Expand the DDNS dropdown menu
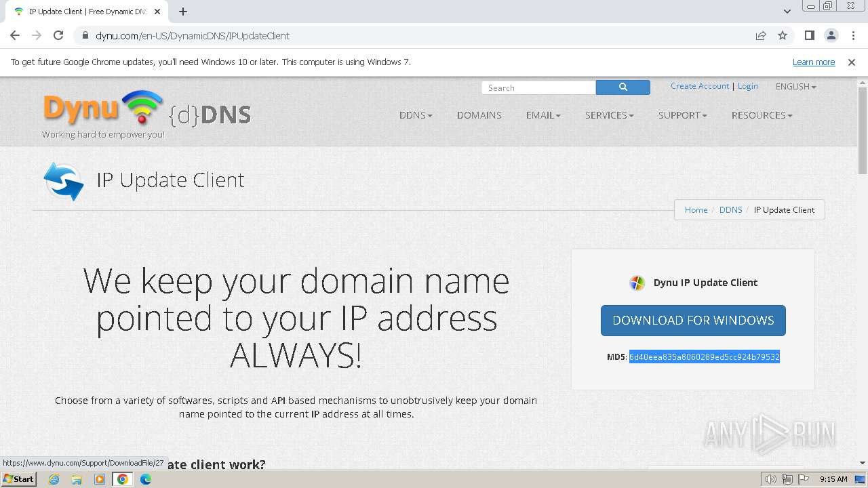 (x=416, y=115)
